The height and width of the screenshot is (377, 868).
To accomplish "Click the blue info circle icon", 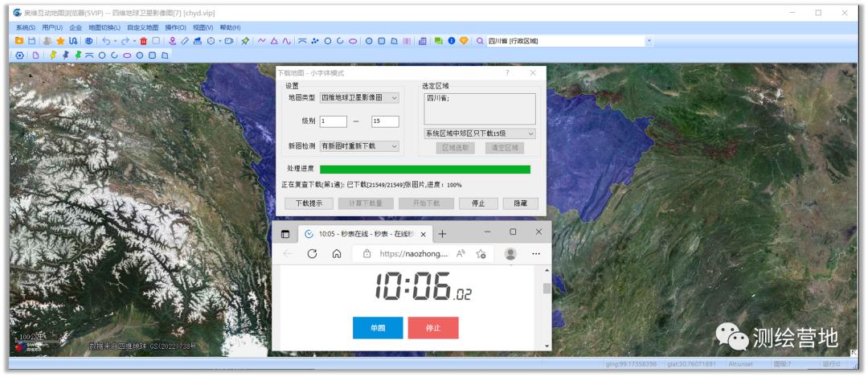I will 451,41.
